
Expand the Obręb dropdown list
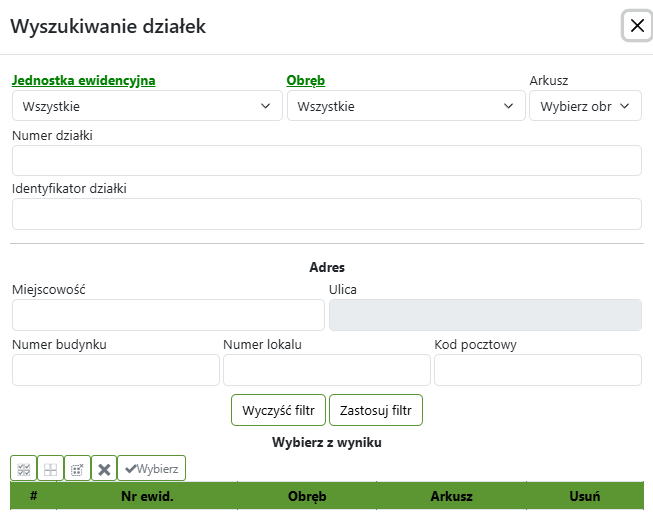[405, 106]
